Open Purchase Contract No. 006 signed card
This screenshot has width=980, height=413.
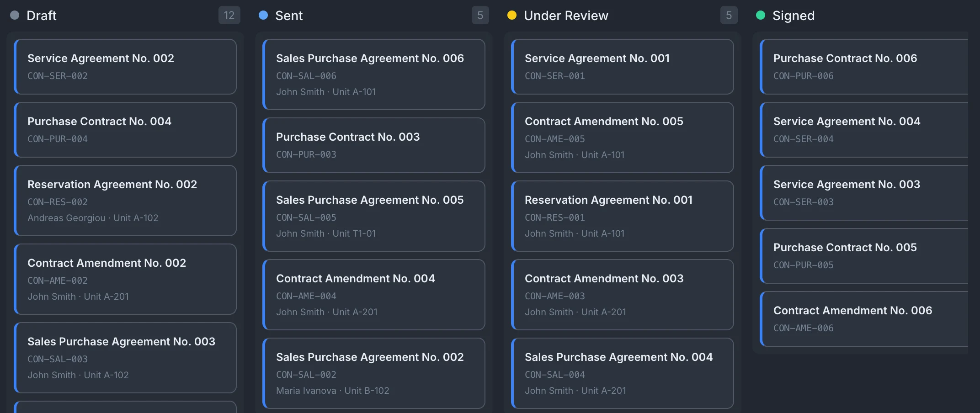click(864, 67)
